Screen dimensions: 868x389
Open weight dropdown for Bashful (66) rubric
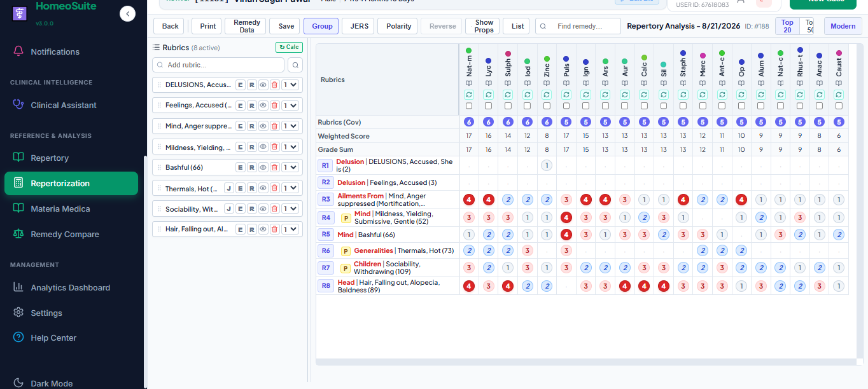click(x=291, y=167)
